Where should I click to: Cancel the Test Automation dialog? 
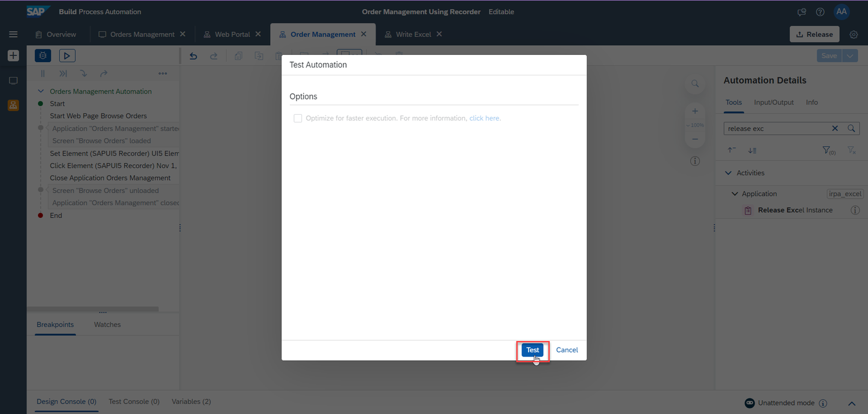567,350
